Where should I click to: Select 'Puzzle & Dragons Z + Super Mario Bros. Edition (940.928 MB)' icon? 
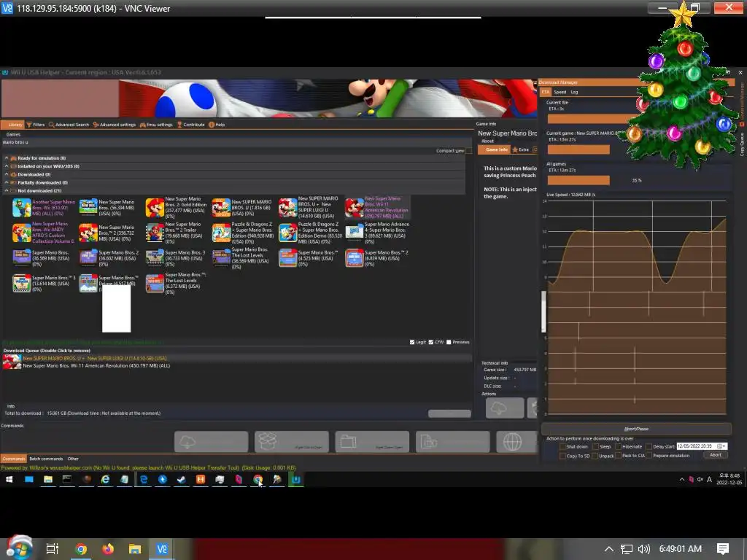[x=221, y=233]
